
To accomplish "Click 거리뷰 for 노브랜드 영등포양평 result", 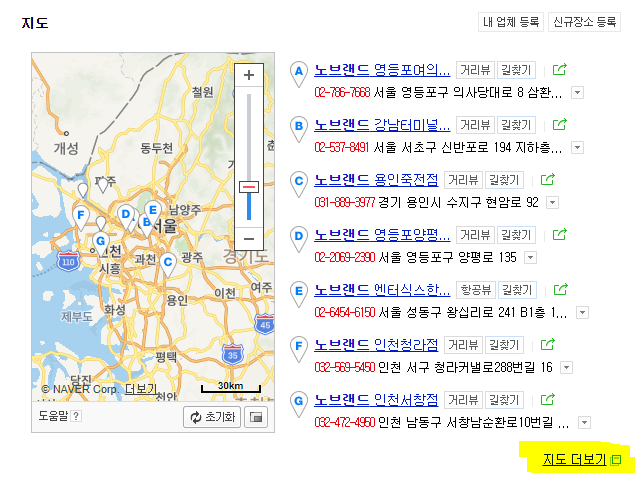I will (x=475, y=235).
